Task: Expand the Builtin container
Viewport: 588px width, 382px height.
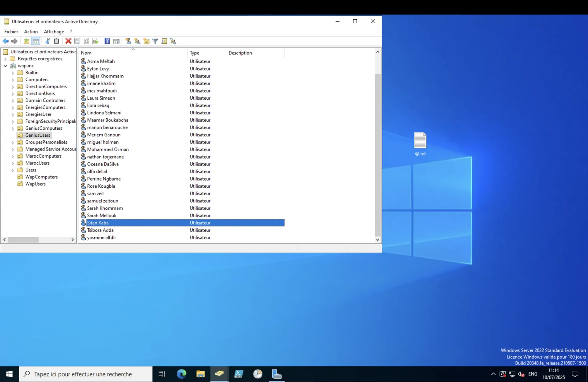Action: pos(13,73)
